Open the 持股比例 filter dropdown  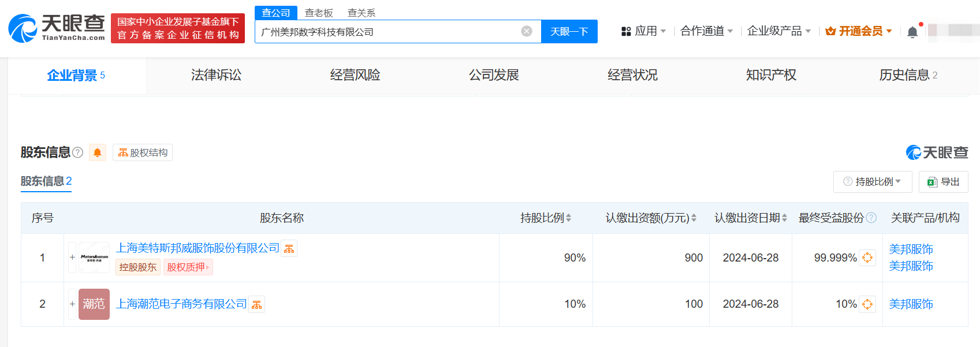point(873,182)
